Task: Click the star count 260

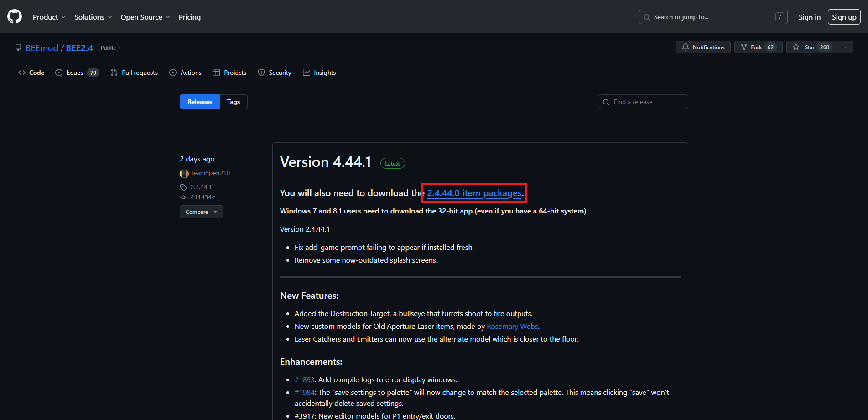Action: point(825,47)
